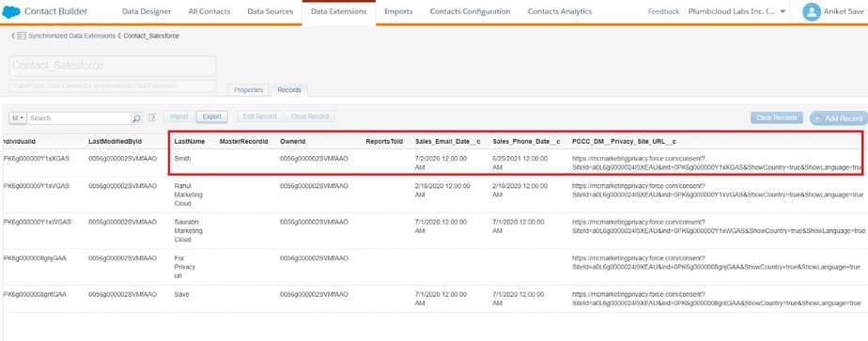
Task: Open the Id search field dropdown
Action: click(x=18, y=118)
